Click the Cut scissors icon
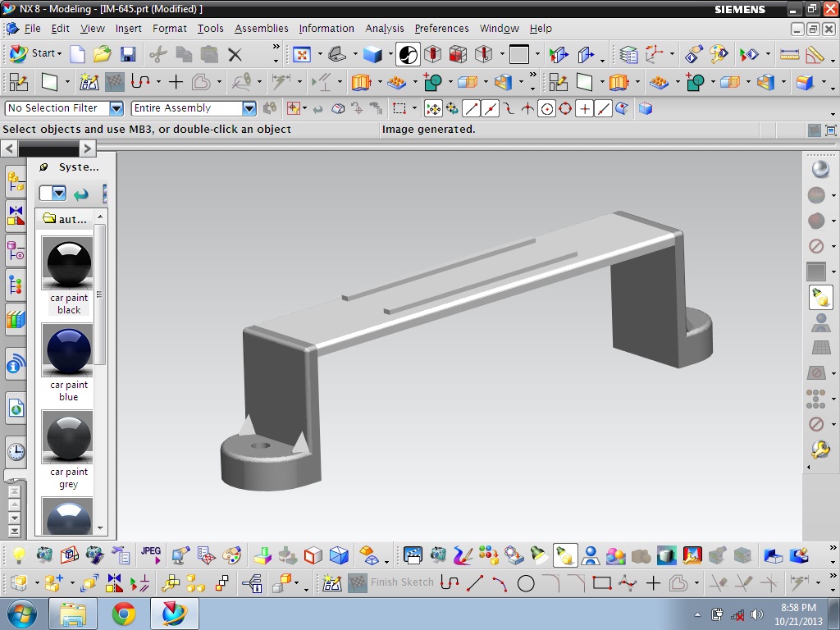Screen dimensions: 840x630 coord(158,54)
